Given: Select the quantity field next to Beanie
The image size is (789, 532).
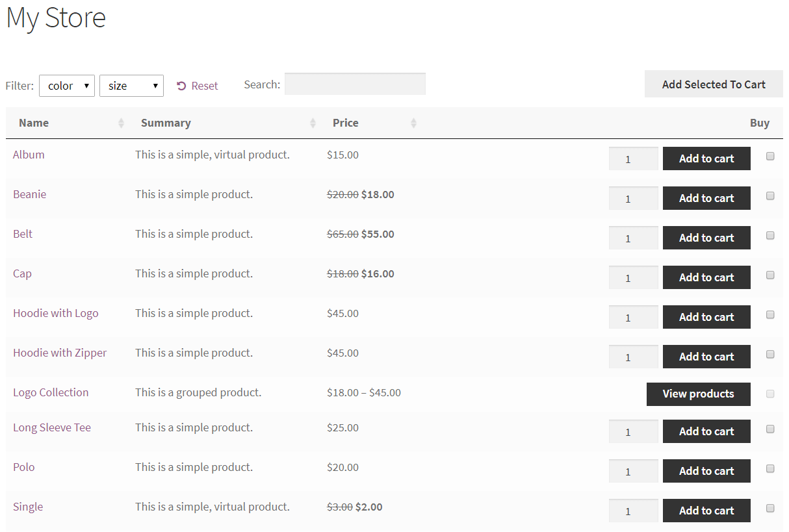Looking at the screenshot, I should tap(633, 198).
